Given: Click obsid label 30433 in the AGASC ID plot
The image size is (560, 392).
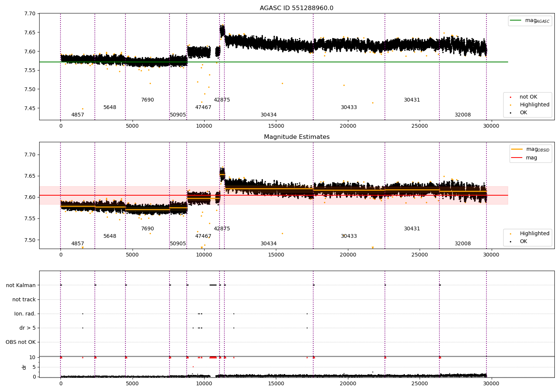Looking at the screenshot, I should [349, 108].
